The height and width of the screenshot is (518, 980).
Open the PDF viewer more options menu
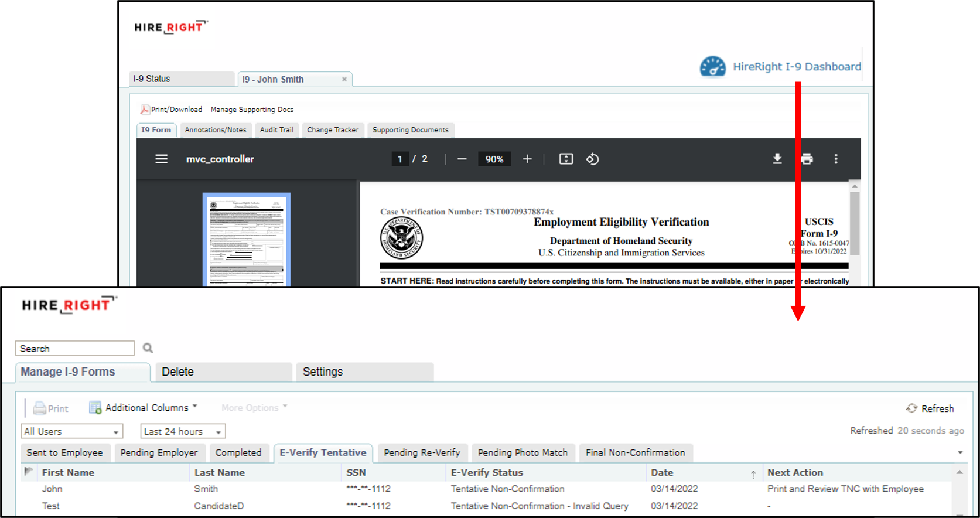pyautogui.click(x=836, y=159)
